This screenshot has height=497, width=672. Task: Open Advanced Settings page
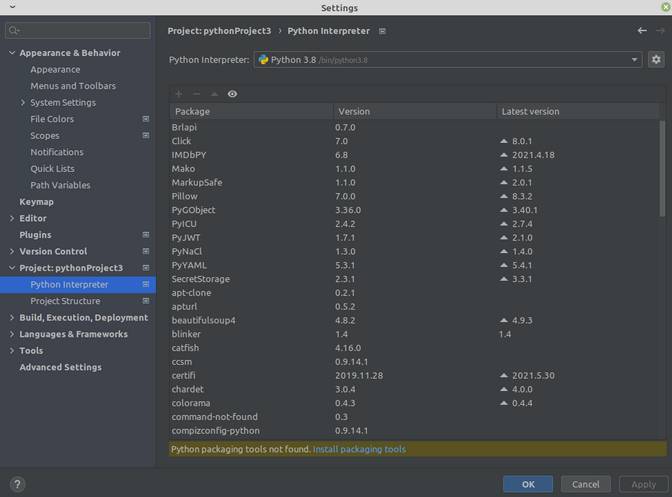pos(60,367)
